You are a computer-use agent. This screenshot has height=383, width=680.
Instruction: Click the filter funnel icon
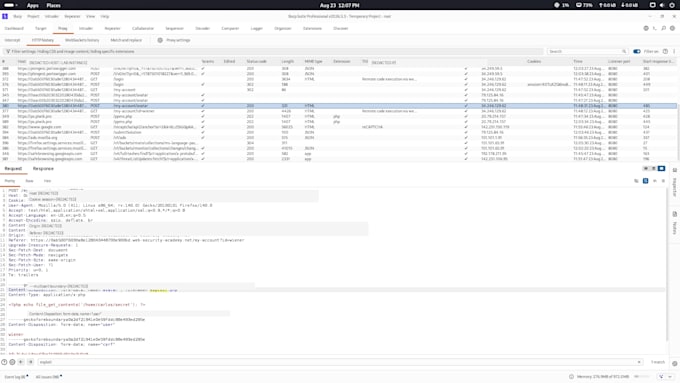8,51
